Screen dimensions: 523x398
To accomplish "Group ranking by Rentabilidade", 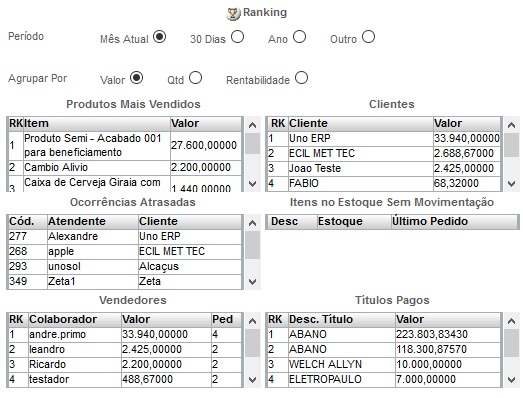I will [301, 78].
